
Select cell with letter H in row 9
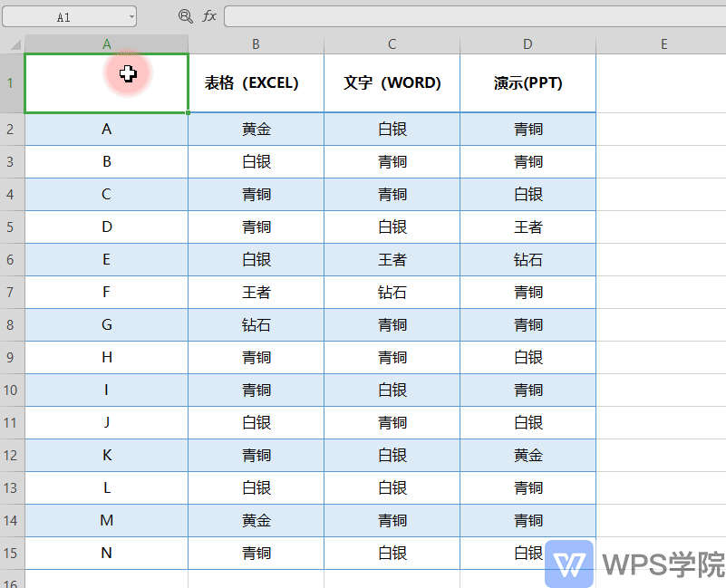point(106,358)
